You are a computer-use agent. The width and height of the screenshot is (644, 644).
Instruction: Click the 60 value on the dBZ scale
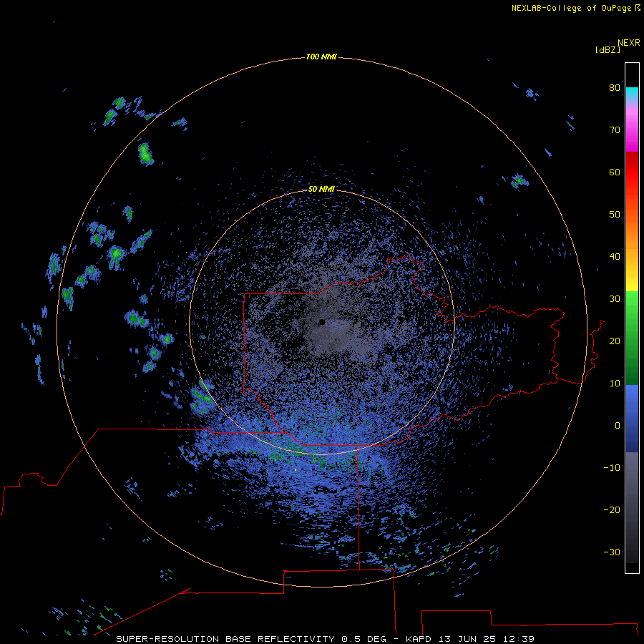(615, 172)
